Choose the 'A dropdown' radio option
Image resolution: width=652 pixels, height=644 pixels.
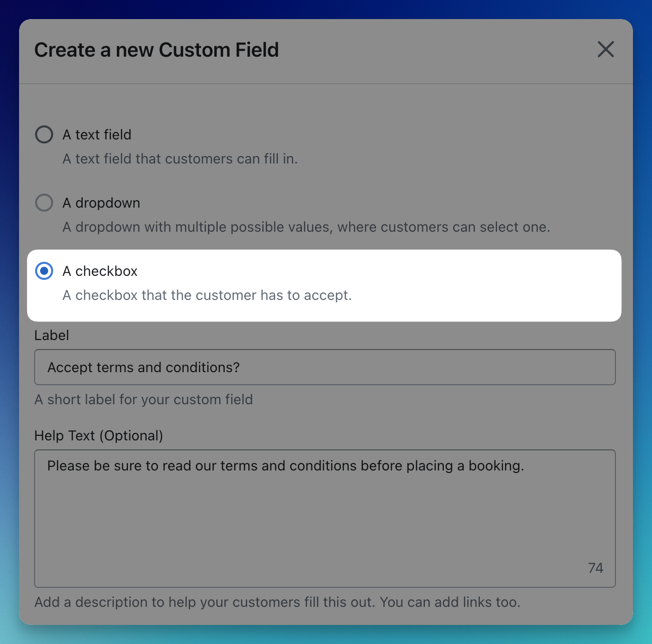pos(44,203)
